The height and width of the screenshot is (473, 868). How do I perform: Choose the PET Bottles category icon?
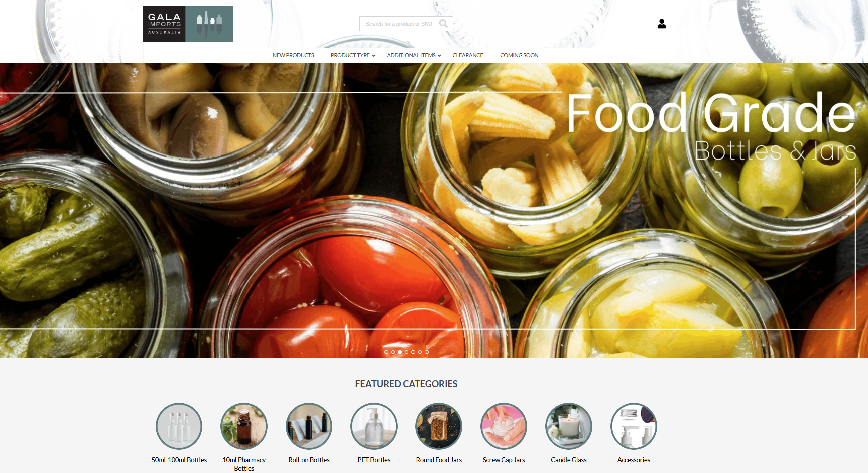374,426
